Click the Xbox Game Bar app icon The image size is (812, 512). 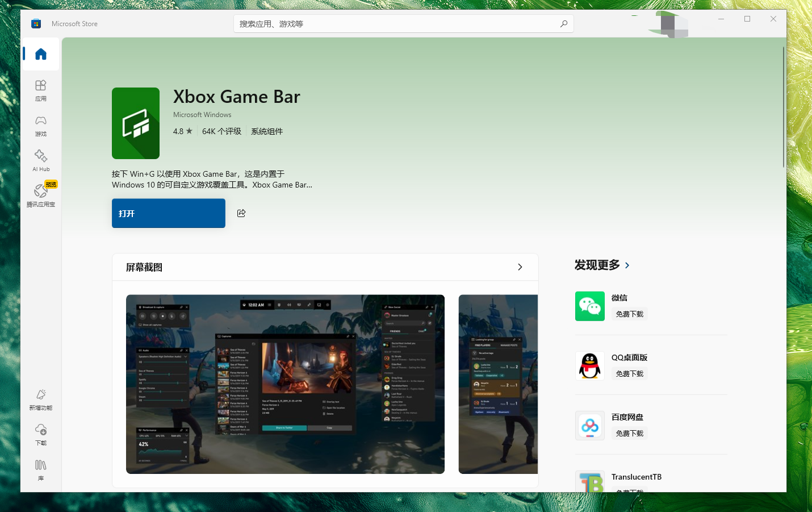pos(136,123)
